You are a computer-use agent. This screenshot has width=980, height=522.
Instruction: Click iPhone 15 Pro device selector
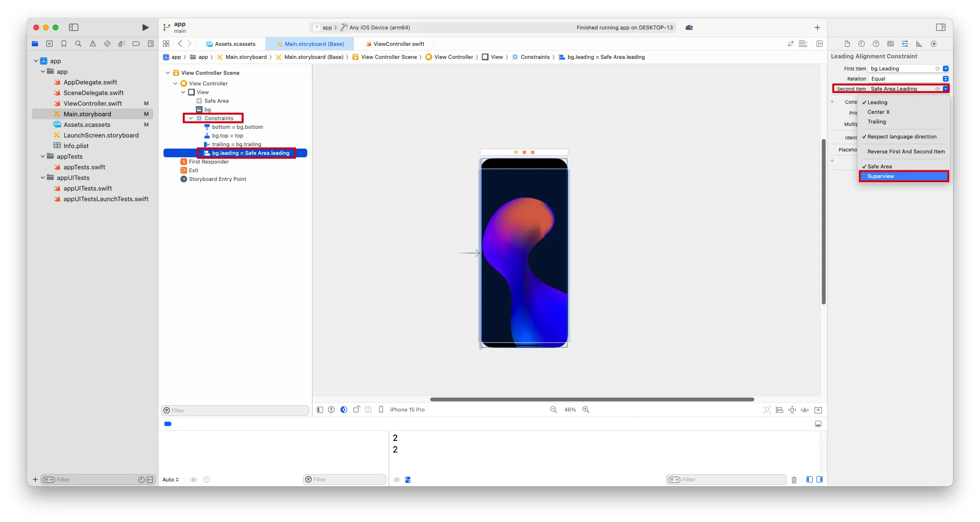pyautogui.click(x=407, y=410)
